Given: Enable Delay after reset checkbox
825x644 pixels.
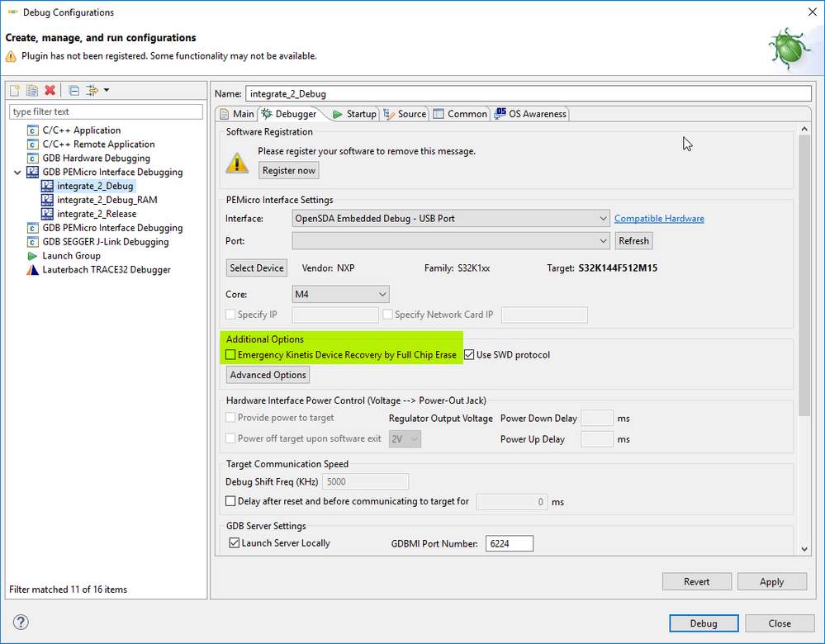Looking at the screenshot, I should coord(230,501).
